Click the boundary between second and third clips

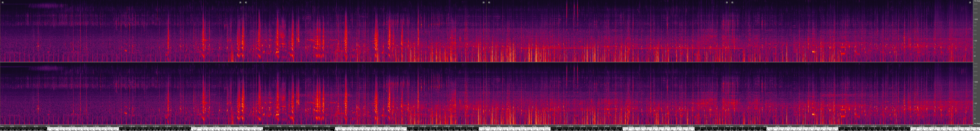tap(487, 30)
